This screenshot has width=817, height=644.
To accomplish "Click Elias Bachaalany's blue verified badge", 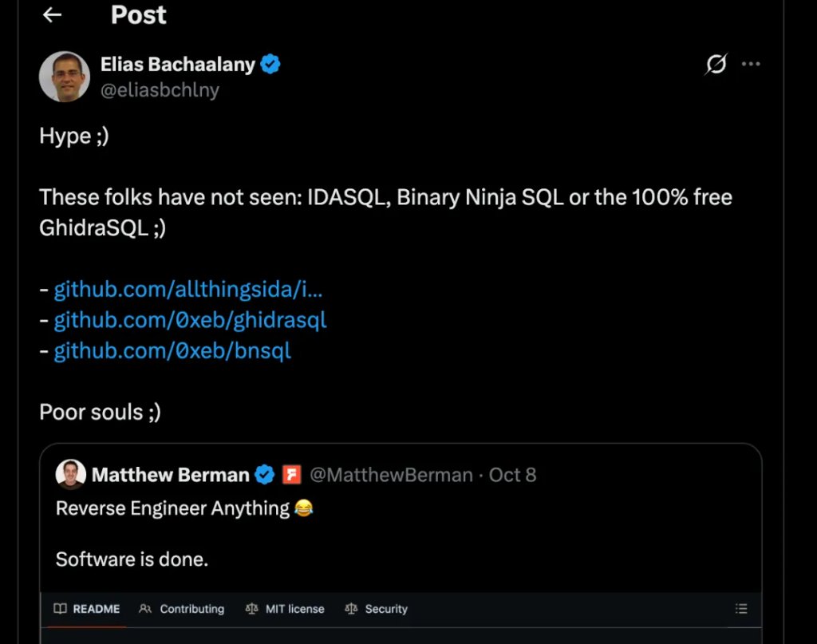I will coord(270,64).
